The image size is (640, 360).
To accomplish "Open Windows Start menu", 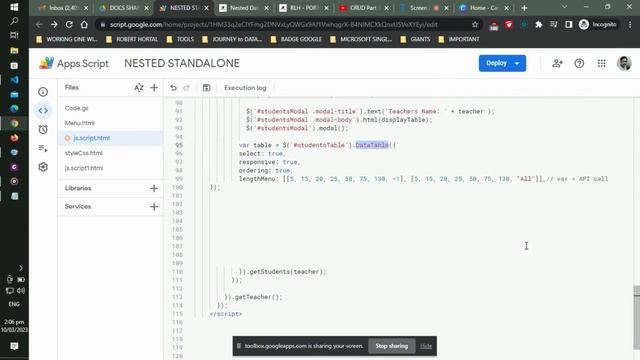I will tap(14, 7).
